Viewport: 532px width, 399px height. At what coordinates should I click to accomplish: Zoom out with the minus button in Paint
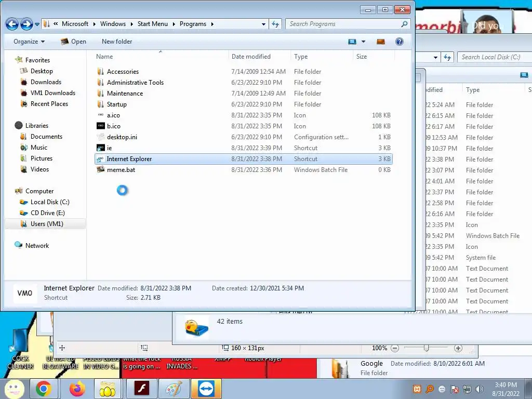click(395, 348)
